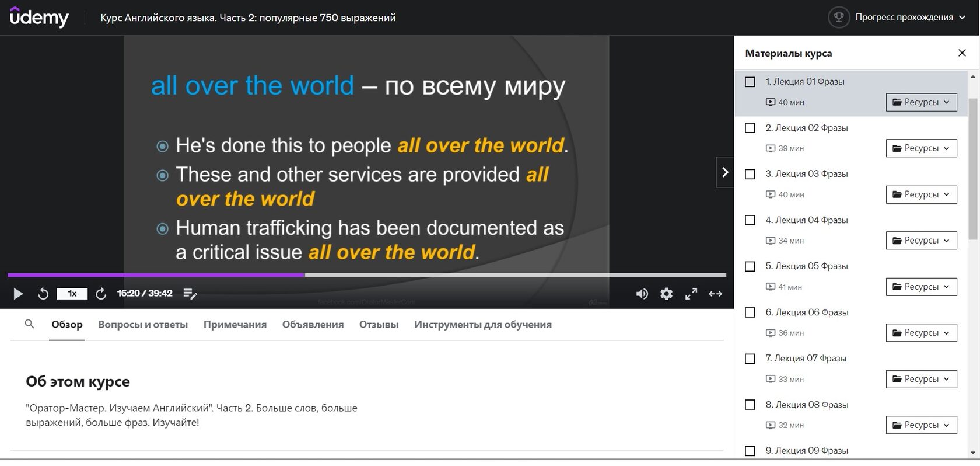The height and width of the screenshot is (466, 980).
Task: Open lecture 7. Лекция 07 Фразы
Action: (806, 359)
